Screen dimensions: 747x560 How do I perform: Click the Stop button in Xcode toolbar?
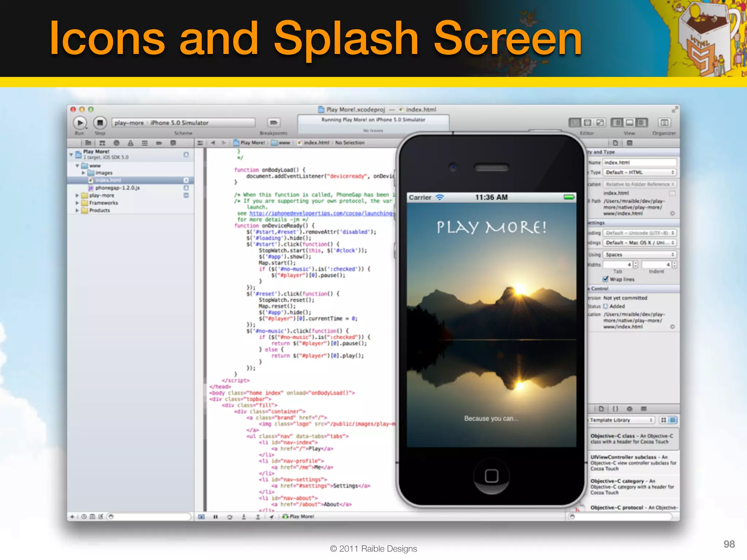click(100, 122)
